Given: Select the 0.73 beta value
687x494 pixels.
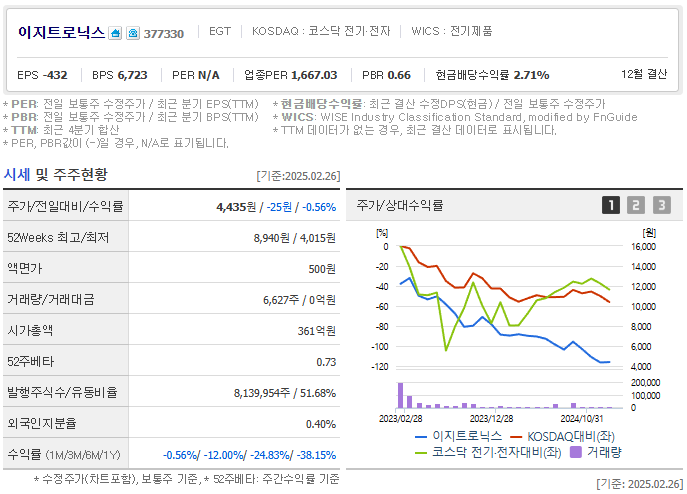Looking at the screenshot, I should (x=326, y=362).
